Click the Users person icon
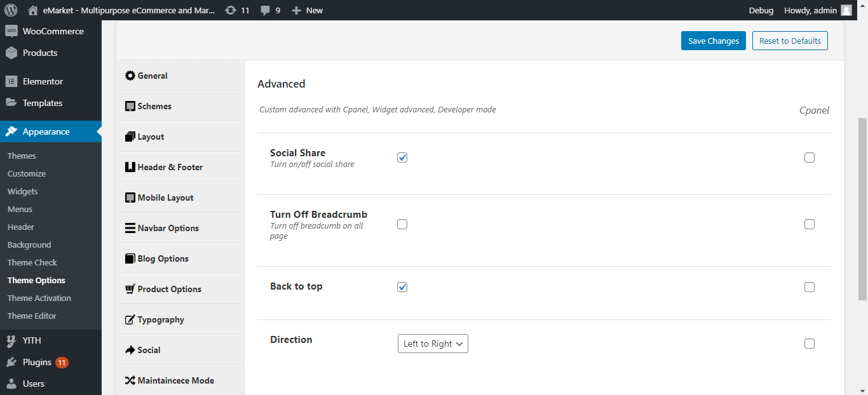Image resolution: width=868 pixels, height=395 pixels. tap(11, 384)
